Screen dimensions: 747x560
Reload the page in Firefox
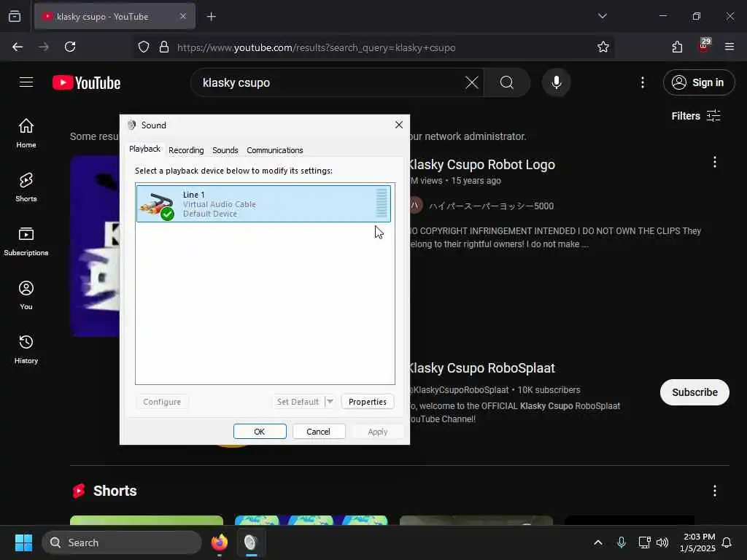70,47
